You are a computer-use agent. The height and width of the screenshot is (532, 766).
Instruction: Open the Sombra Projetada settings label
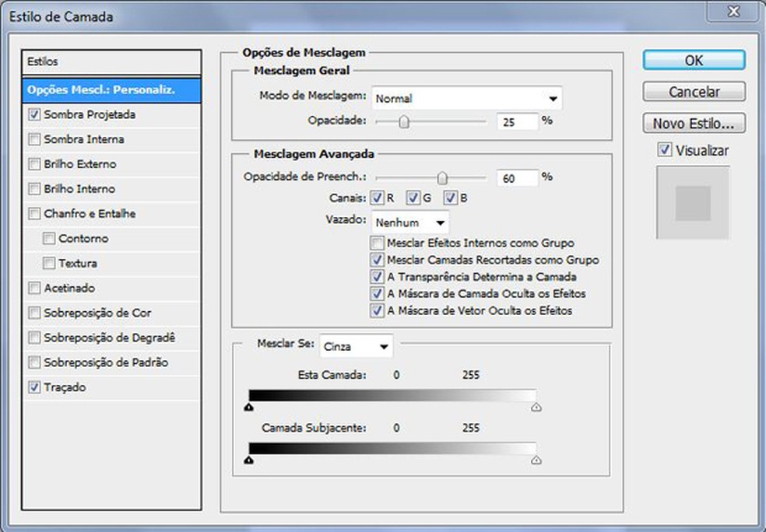tap(90, 114)
